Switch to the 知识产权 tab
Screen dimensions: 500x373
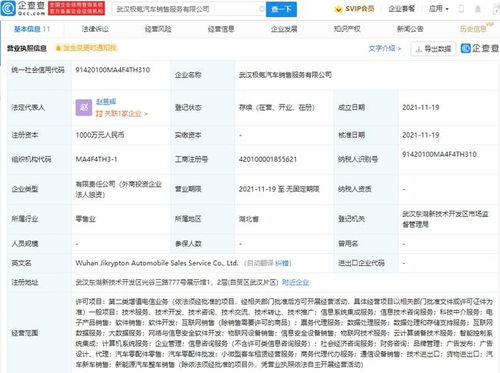347,29
